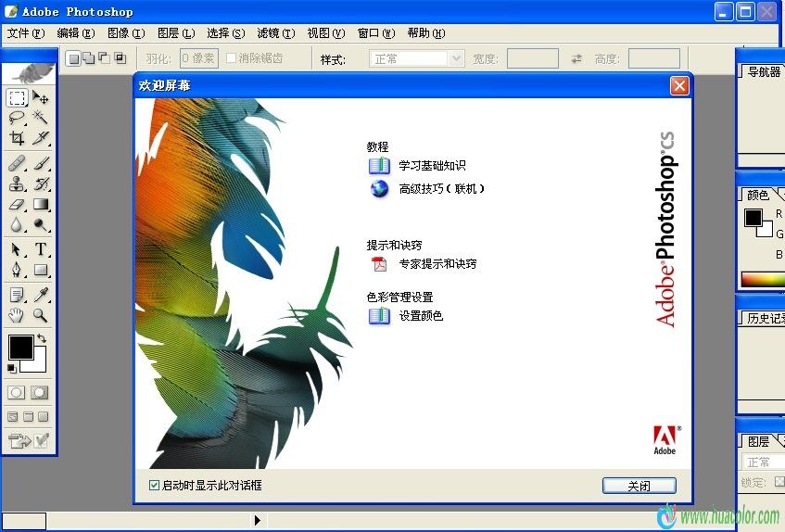This screenshot has width=785, height=532.
Task: Close the 欢迎屏幕 dialog with X
Action: pyautogui.click(x=679, y=85)
